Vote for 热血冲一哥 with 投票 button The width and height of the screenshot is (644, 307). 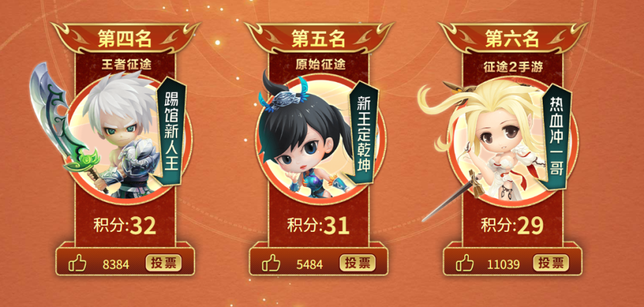coord(551,263)
